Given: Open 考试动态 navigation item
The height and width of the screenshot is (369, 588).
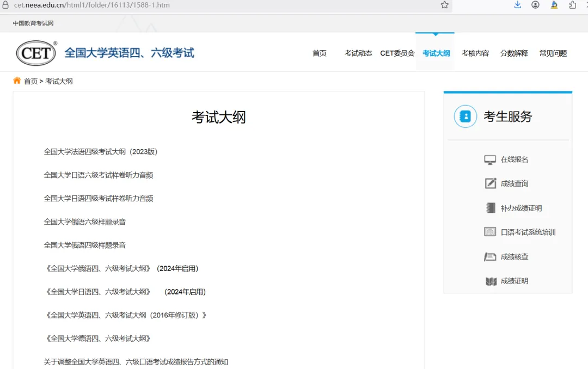Looking at the screenshot, I should point(358,53).
